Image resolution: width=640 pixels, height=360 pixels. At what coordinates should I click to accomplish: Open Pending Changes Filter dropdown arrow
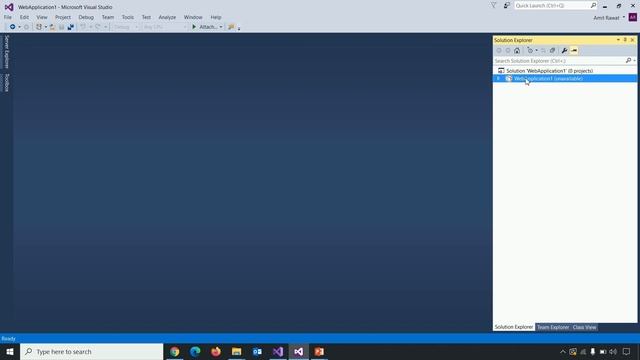coord(536,51)
